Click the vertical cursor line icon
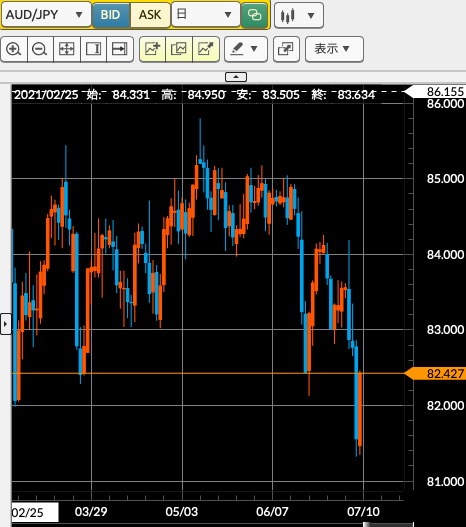 (x=93, y=49)
